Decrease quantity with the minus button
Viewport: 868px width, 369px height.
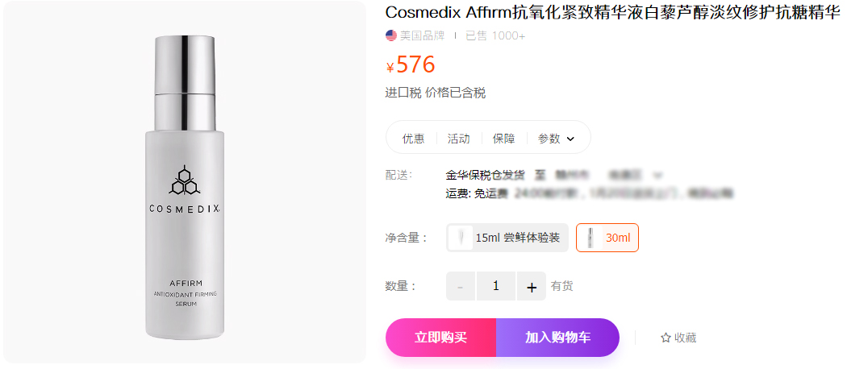[461, 286]
